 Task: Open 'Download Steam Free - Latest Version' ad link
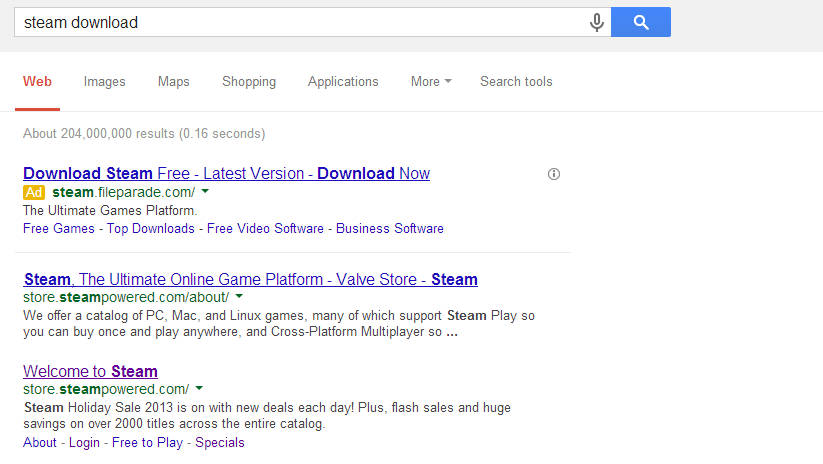[x=227, y=173]
